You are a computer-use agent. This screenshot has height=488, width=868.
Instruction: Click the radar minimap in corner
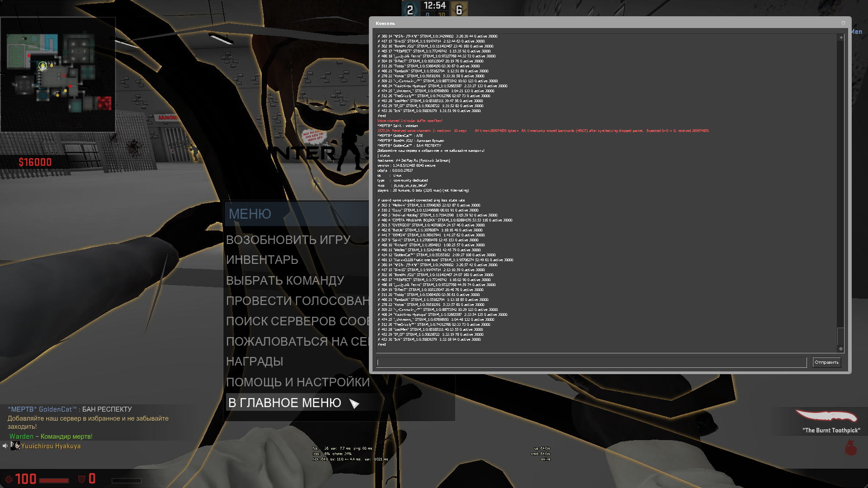tap(58, 75)
